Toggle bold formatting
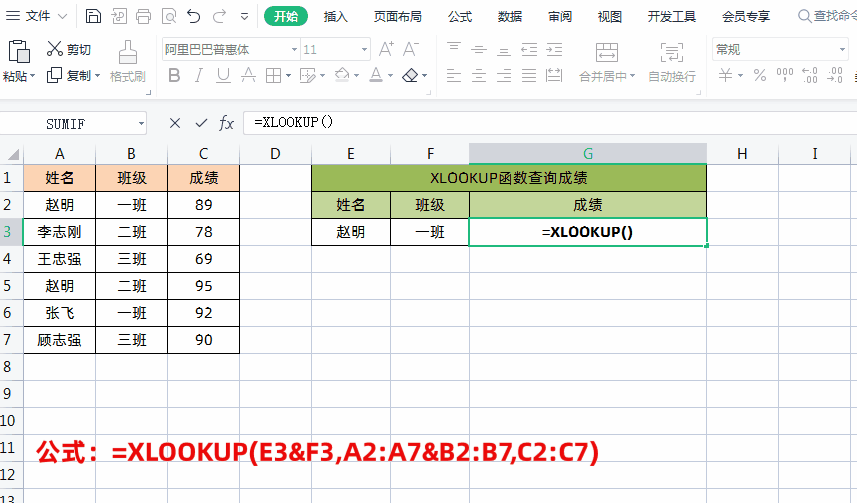 coord(174,75)
